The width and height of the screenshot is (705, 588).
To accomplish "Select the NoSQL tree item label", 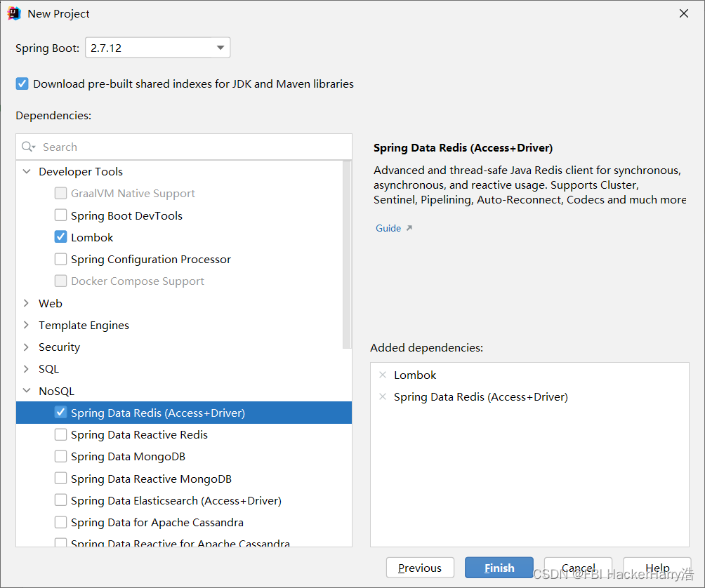I will [x=57, y=391].
